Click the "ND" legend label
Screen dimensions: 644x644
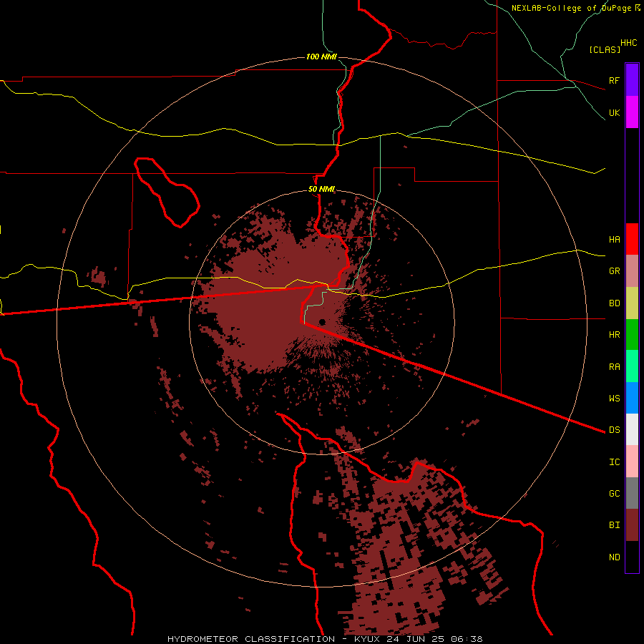point(614,557)
